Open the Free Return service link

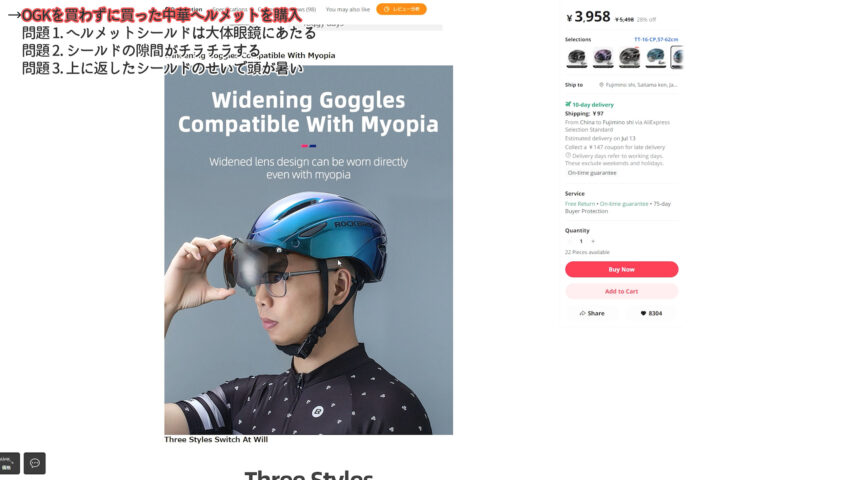click(x=580, y=204)
